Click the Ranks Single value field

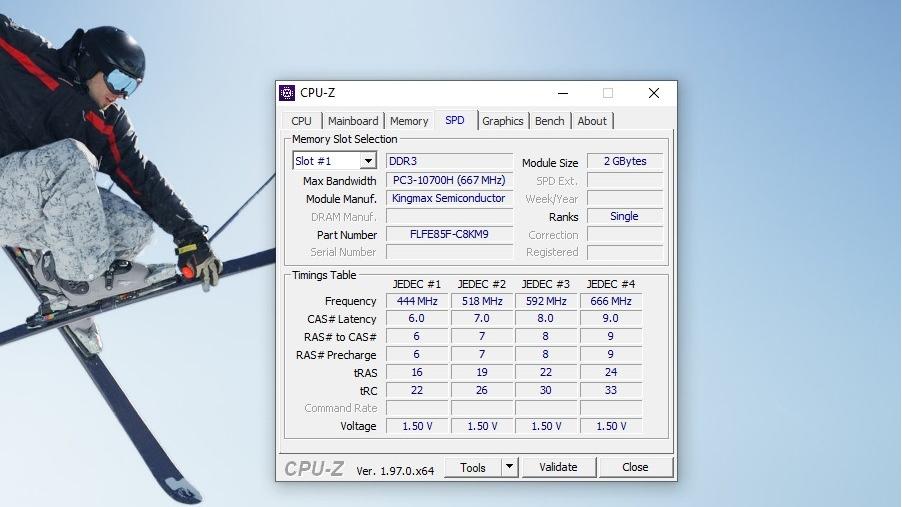624,216
